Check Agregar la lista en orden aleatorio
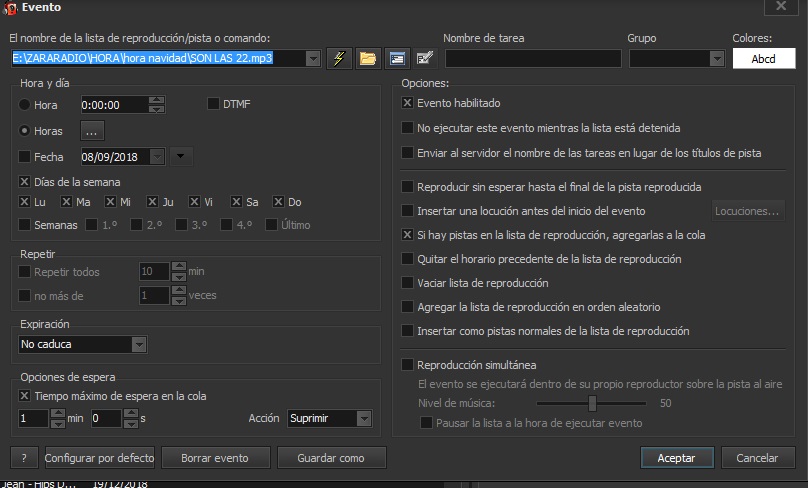The image size is (808, 488). (x=407, y=307)
